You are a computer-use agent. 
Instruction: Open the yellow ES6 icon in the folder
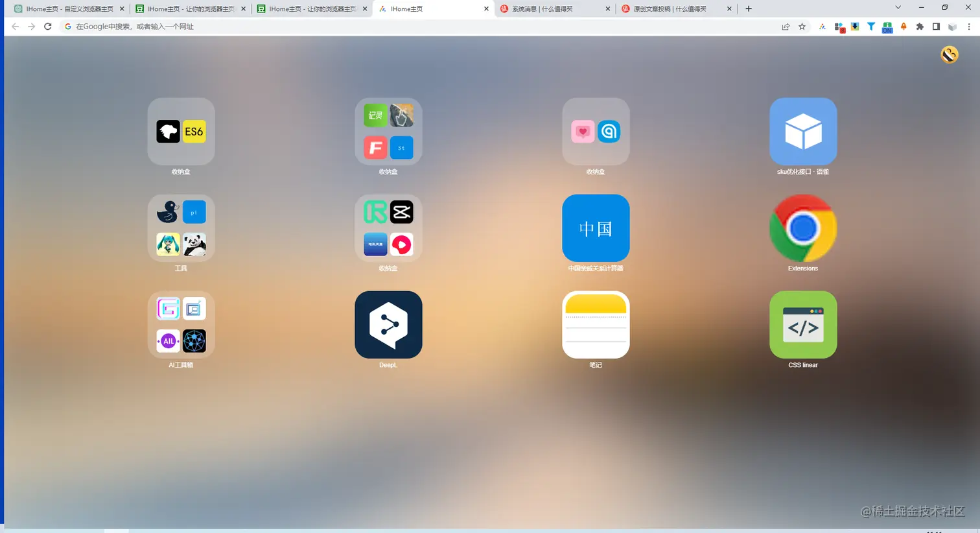point(194,132)
